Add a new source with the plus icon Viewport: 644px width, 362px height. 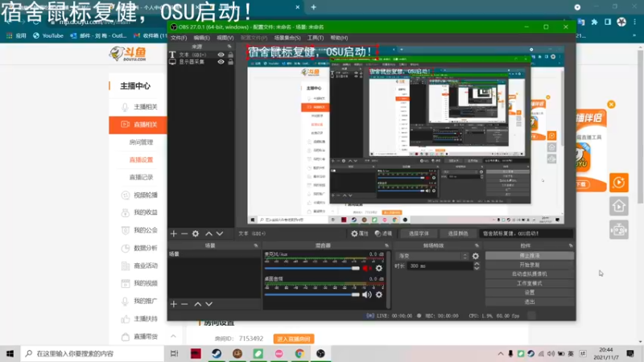pos(173,233)
